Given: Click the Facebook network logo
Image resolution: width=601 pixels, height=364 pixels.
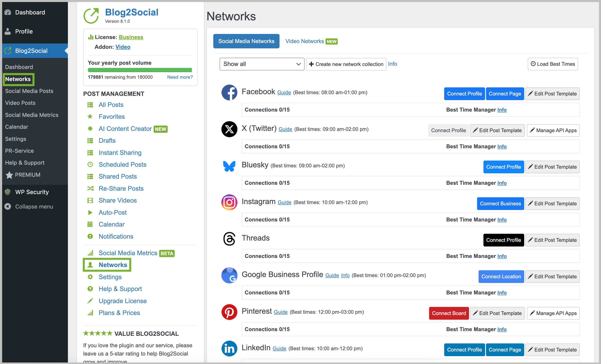Looking at the screenshot, I should point(229,93).
